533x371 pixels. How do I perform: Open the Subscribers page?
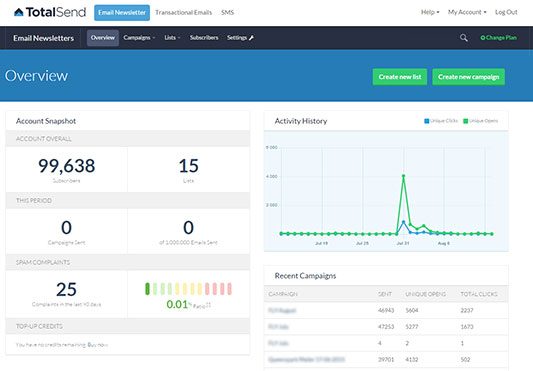click(204, 38)
